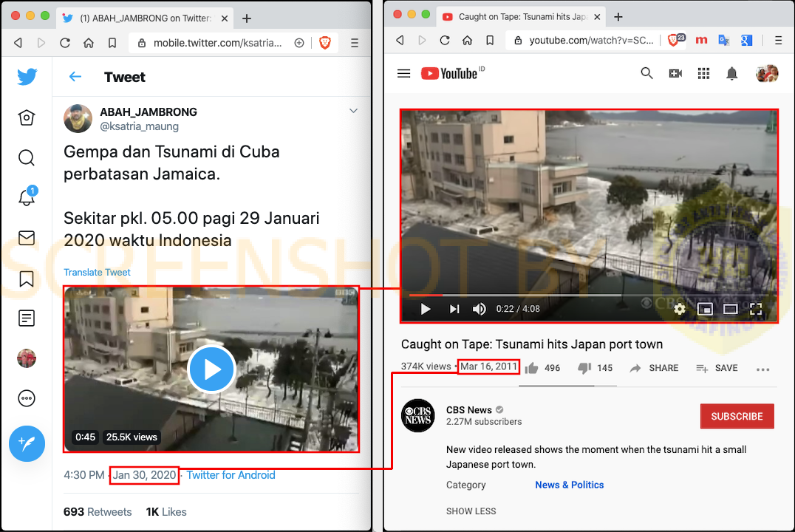Open CBS News channel logo
Viewport: 795px width, 532px height.
[417, 415]
